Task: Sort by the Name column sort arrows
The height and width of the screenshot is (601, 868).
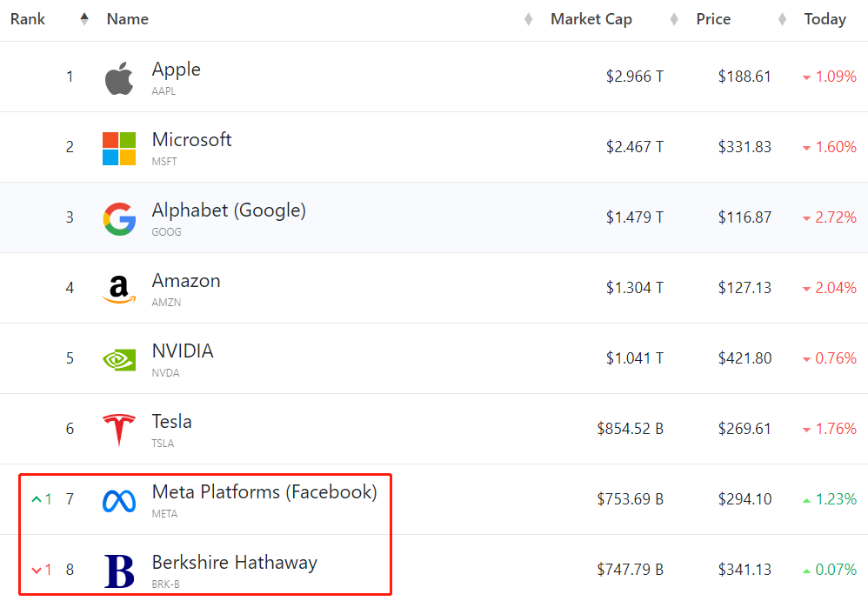Action: [x=528, y=19]
